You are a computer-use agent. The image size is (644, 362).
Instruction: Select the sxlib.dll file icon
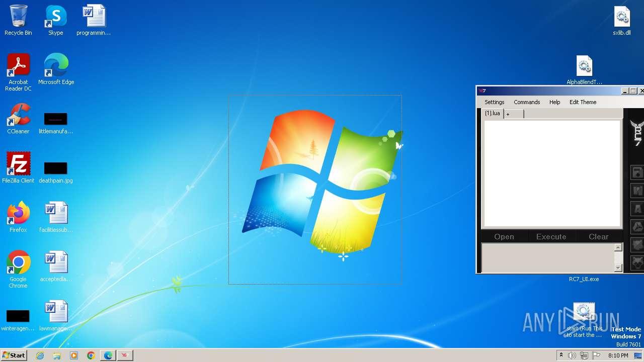pyautogui.click(x=622, y=20)
